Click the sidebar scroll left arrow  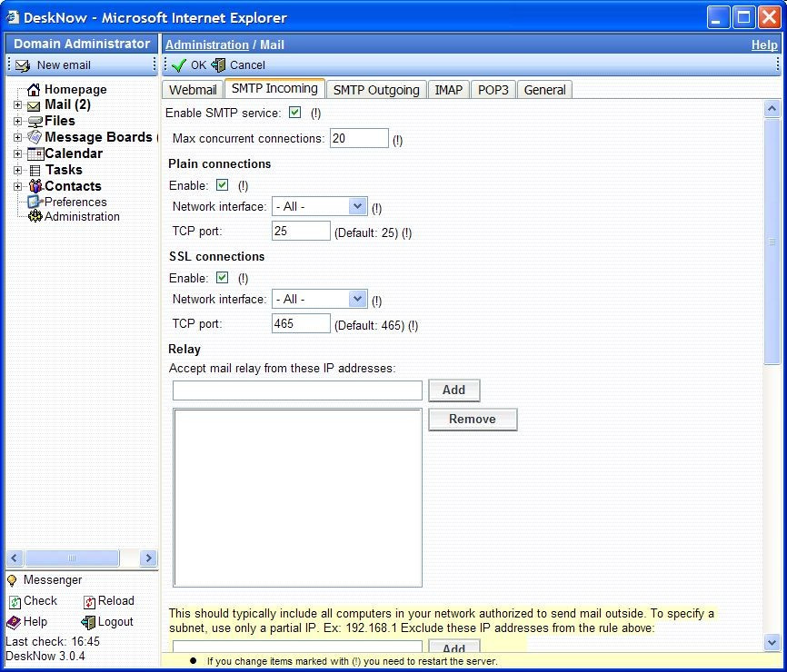tap(14, 558)
